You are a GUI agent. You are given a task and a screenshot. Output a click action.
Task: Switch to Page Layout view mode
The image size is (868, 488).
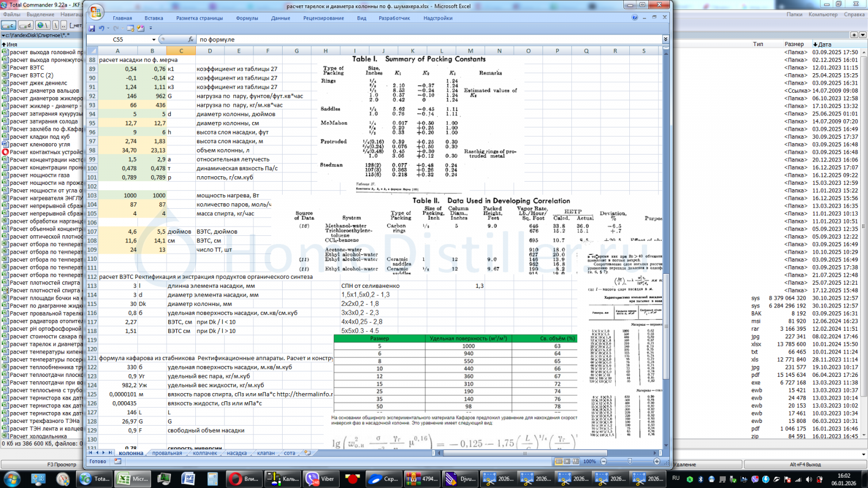(x=567, y=461)
